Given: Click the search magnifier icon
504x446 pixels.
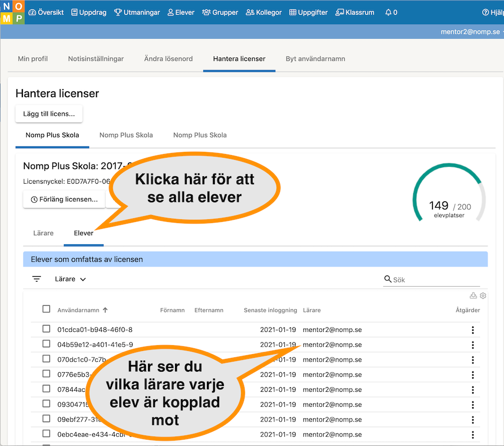Looking at the screenshot, I should pos(388,279).
